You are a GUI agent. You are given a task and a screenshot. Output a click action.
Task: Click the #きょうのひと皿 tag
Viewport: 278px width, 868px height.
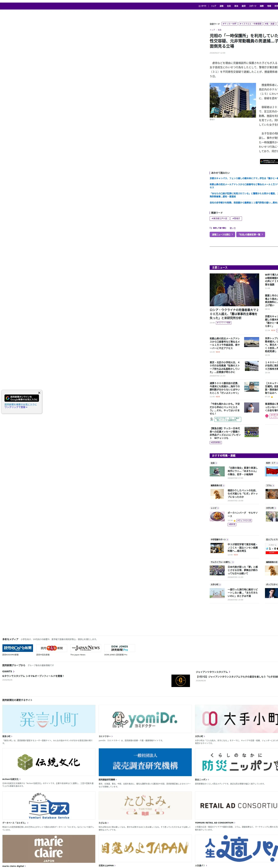point(244,521)
